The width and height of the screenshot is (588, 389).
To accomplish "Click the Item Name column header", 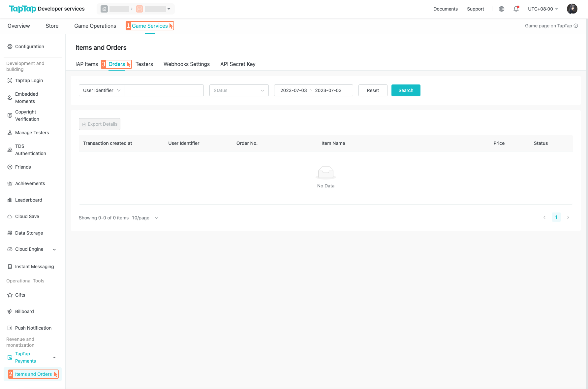I will pyautogui.click(x=333, y=143).
